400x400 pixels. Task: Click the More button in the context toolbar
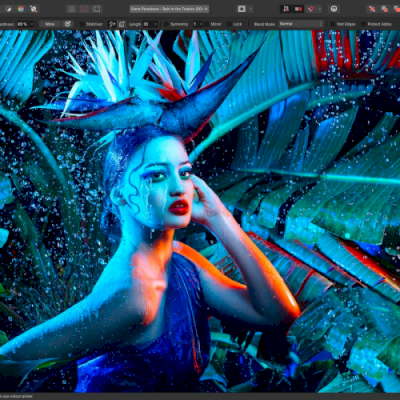[x=50, y=24]
